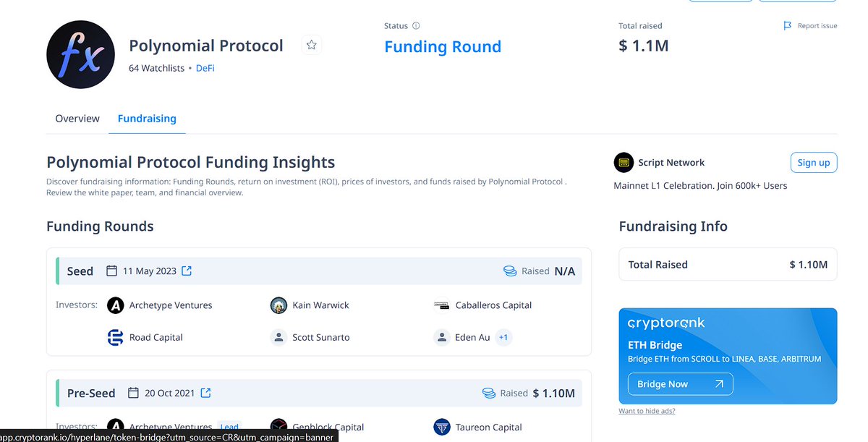Click the Seed round raised coins icon

510,271
